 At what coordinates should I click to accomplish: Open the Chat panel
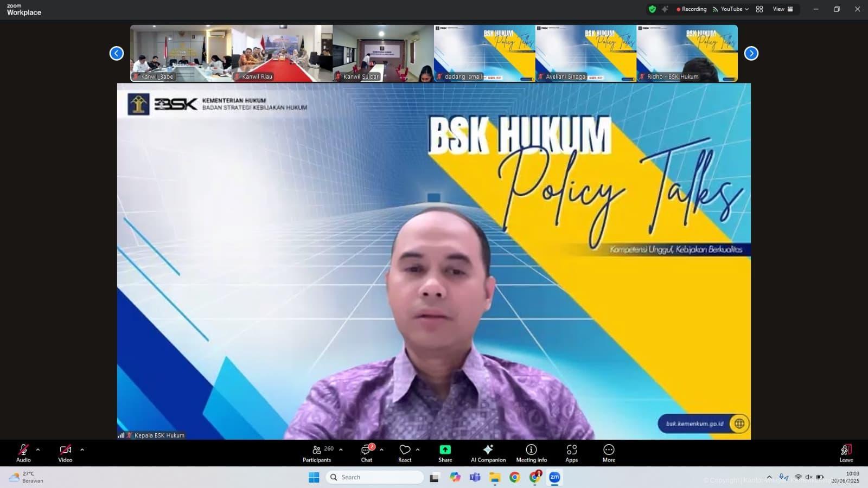(367, 453)
